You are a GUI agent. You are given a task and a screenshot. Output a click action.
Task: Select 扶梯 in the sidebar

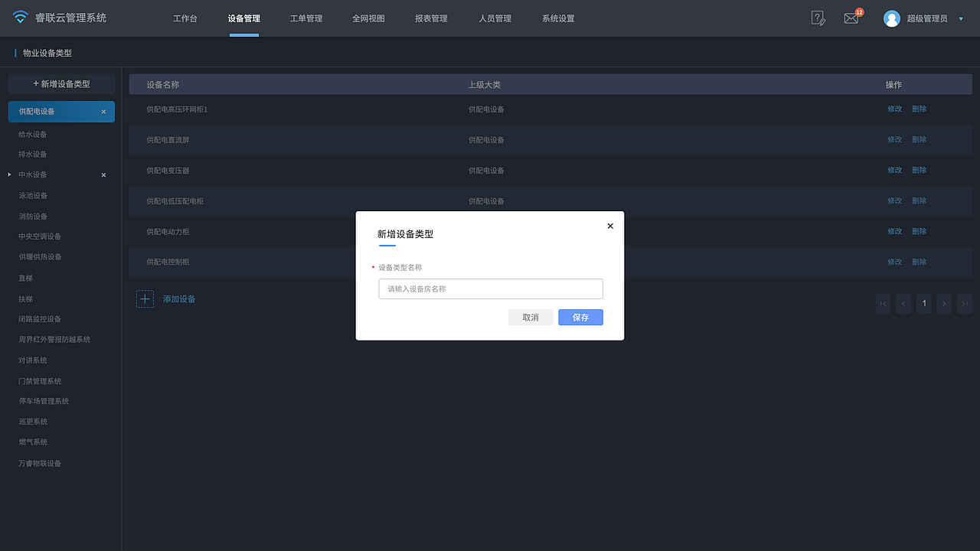[25, 299]
